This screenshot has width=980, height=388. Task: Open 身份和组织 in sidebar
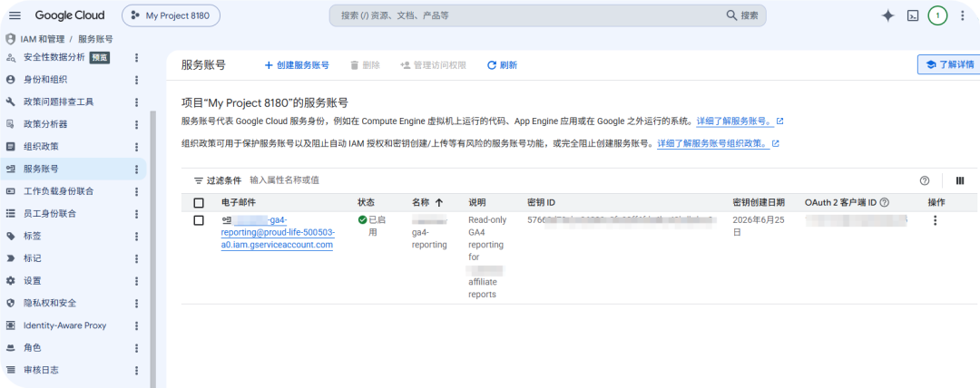[x=45, y=80]
